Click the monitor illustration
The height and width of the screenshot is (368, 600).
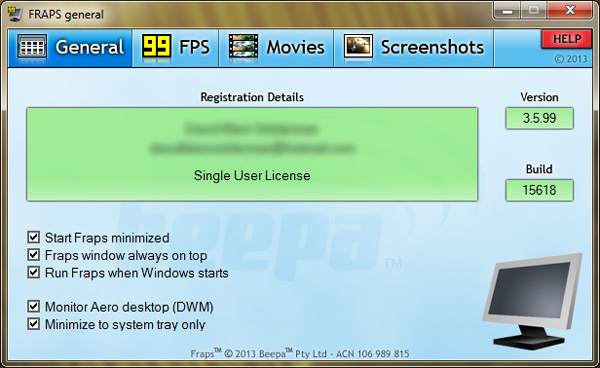[x=532, y=301]
